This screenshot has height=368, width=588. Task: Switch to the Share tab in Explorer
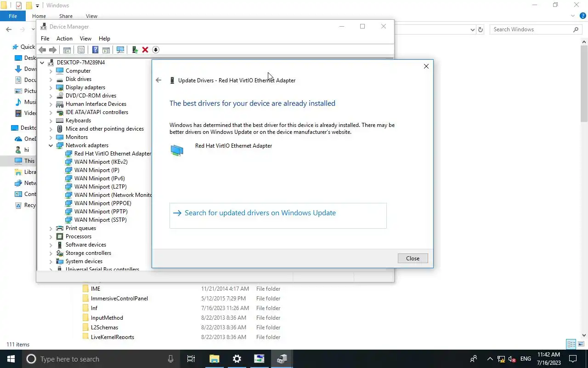pos(66,16)
